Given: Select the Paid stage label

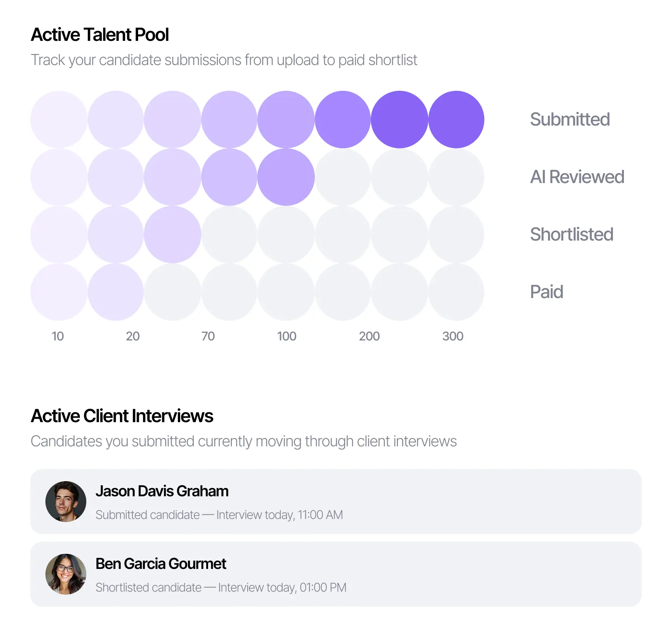Looking at the screenshot, I should 546,292.
